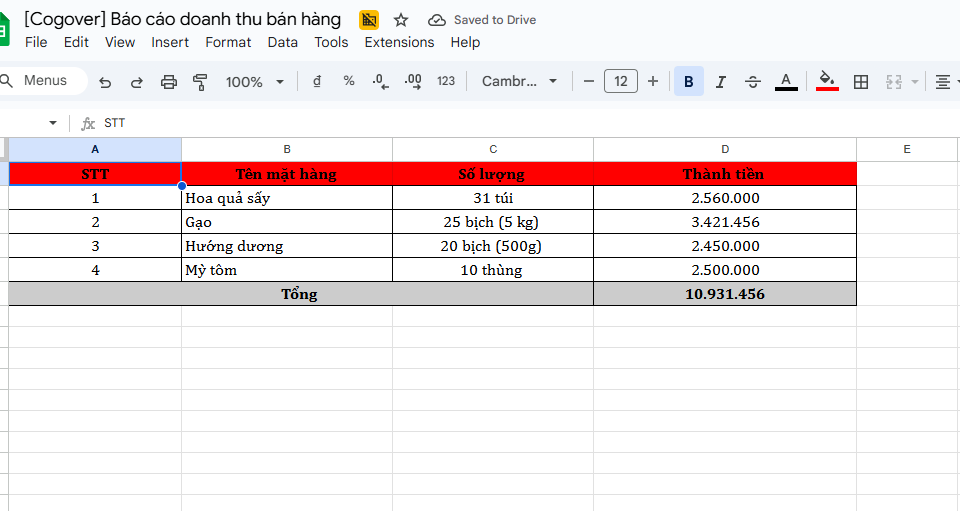The height and width of the screenshot is (511, 960).
Task: Select the Mỳ tôm cell
Action: click(287, 269)
